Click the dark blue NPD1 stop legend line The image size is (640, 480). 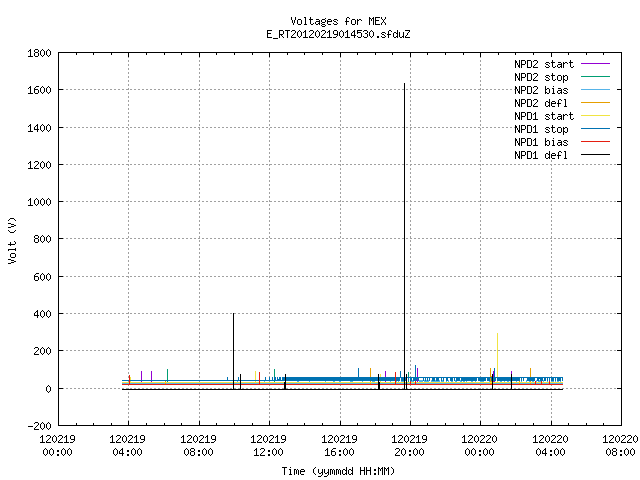coord(596,129)
